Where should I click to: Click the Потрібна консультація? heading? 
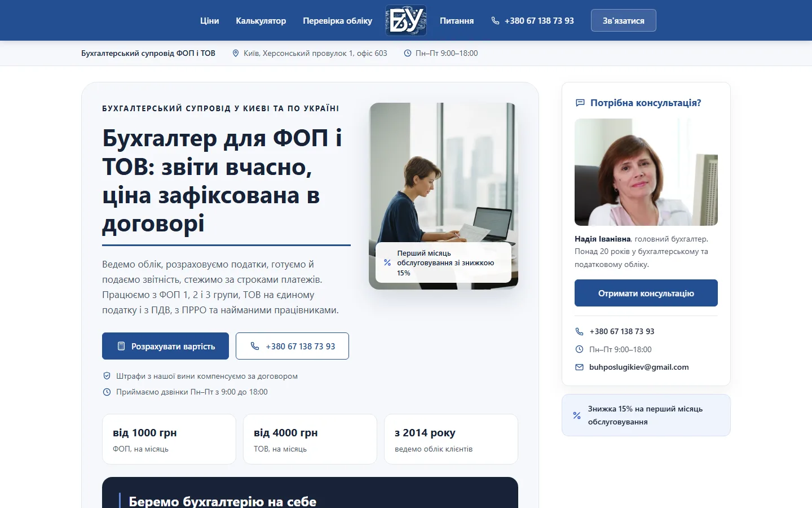coord(646,103)
